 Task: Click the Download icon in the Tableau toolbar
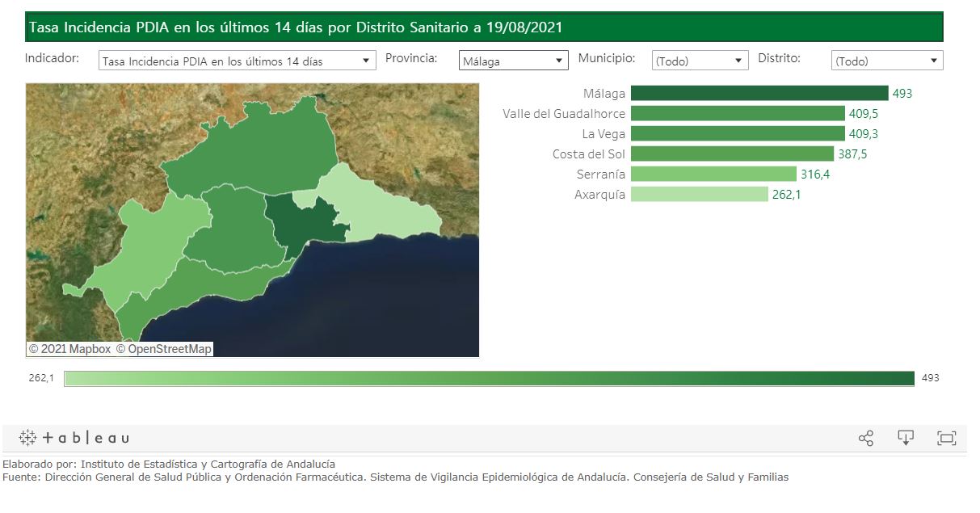tap(906, 438)
